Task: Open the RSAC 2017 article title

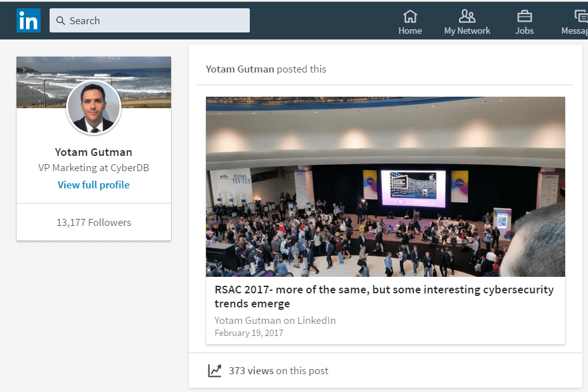Action: [384, 297]
